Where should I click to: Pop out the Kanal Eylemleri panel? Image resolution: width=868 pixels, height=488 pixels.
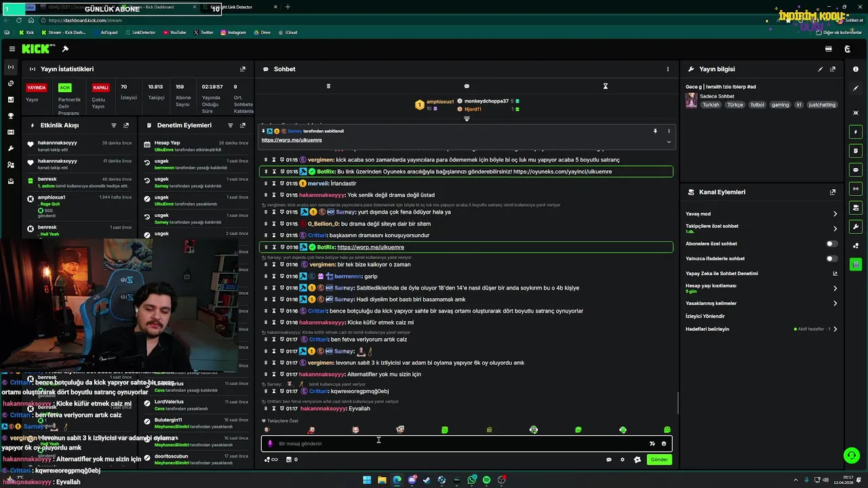click(833, 192)
